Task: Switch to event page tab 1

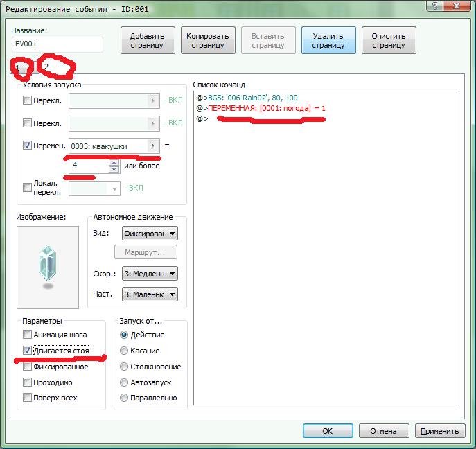Action: point(20,67)
